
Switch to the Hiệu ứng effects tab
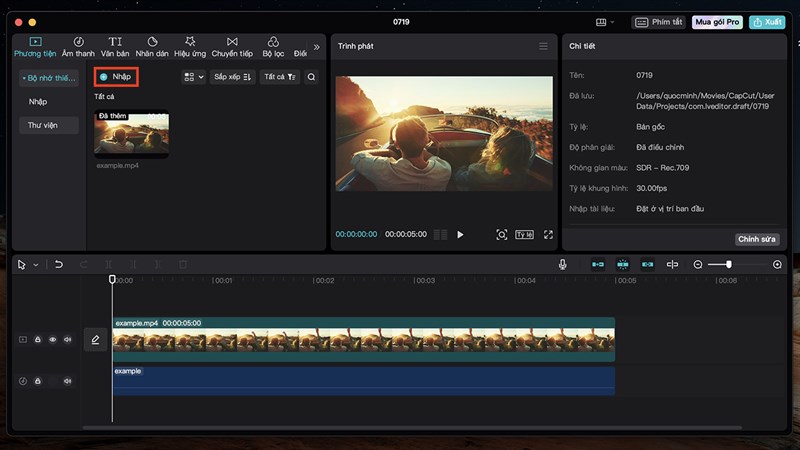[190, 46]
